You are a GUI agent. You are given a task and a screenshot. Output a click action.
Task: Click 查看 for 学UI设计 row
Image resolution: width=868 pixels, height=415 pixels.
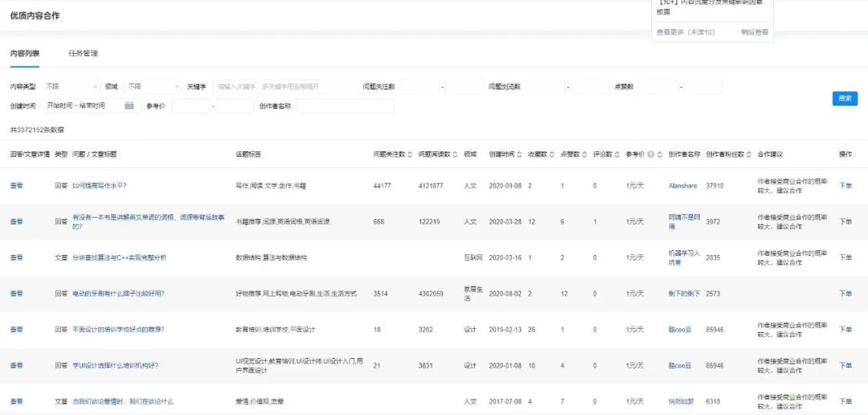coord(17,366)
